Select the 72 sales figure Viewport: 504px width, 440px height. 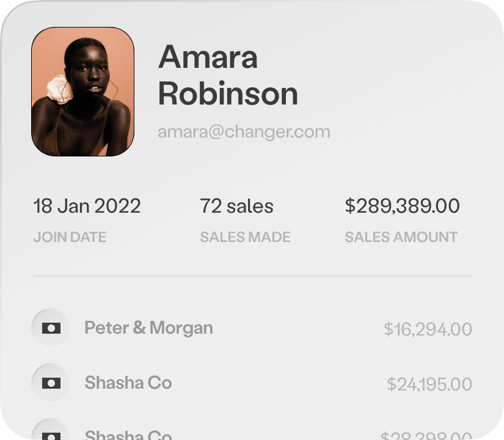(x=236, y=206)
